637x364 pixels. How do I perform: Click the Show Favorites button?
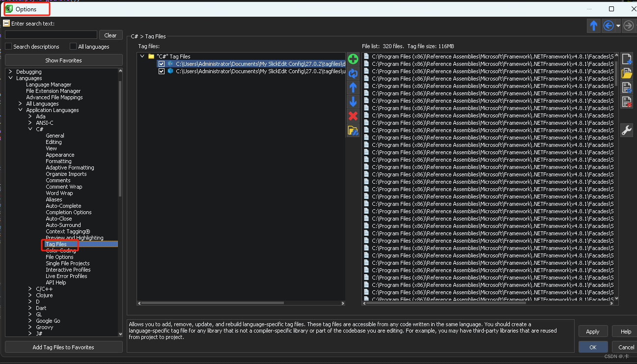pos(64,60)
